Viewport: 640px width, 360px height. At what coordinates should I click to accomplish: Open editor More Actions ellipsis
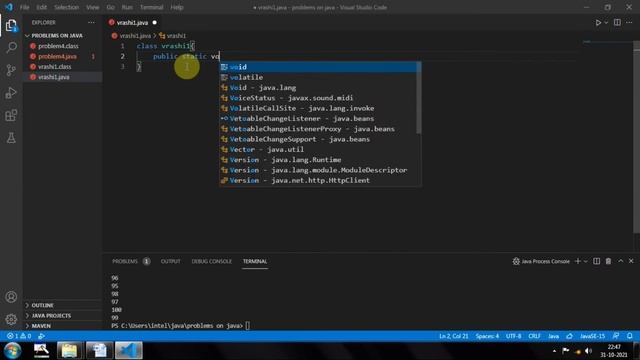point(629,22)
